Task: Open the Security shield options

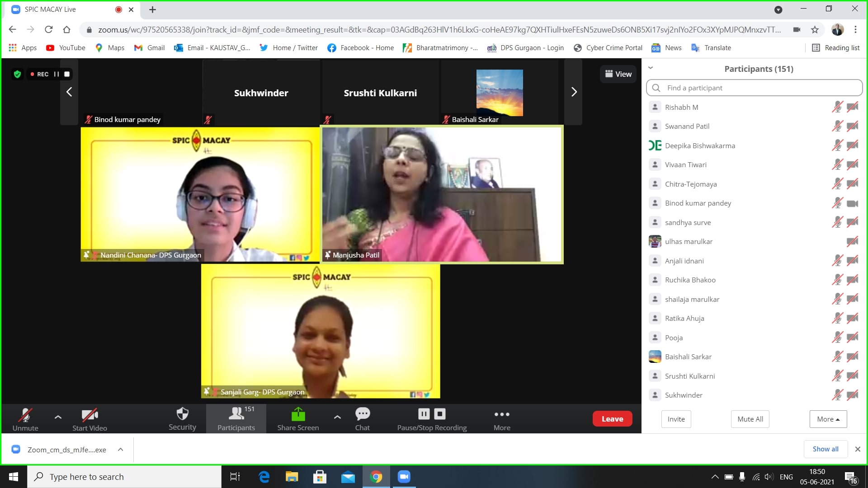Action: click(182, 414)
